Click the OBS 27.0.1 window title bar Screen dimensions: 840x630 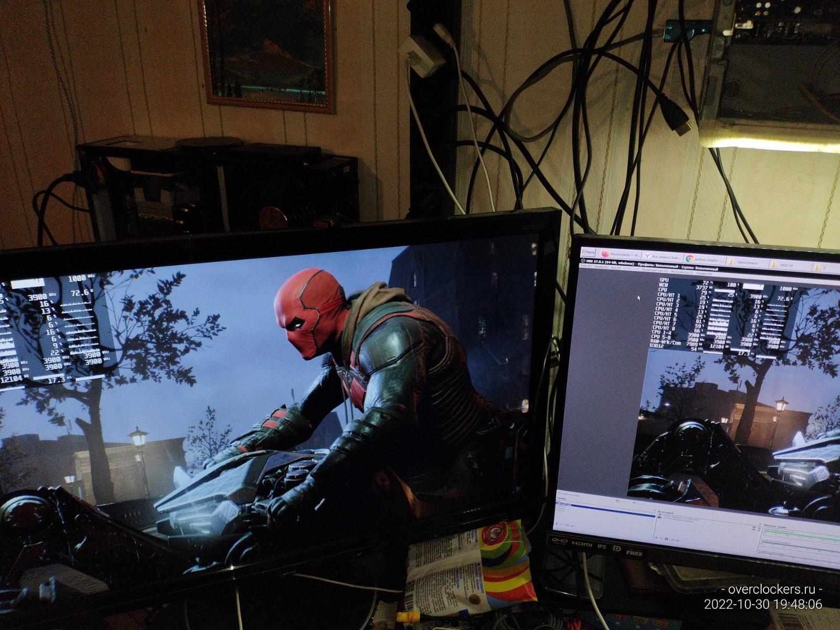tap(710, 268)
